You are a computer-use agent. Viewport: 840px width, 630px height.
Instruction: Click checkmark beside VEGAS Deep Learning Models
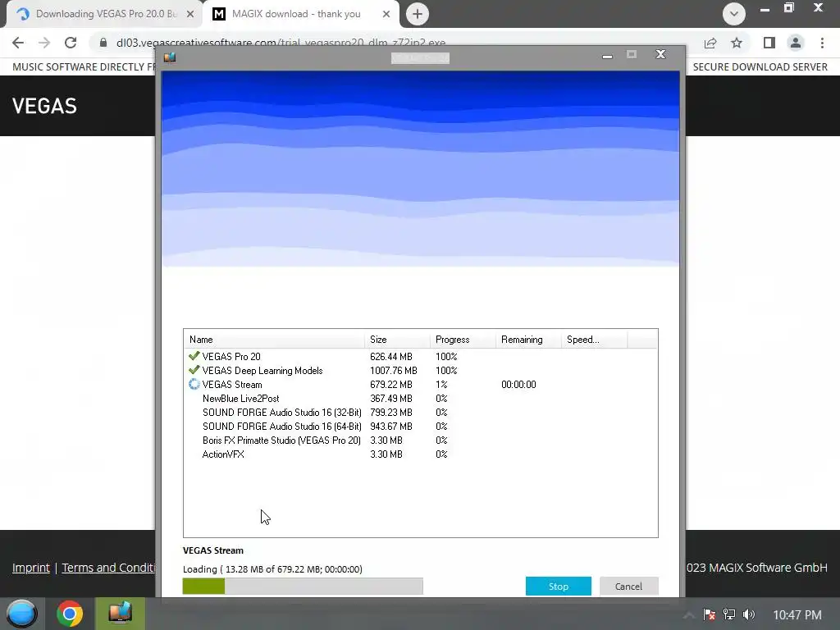pyautogui.click(x=194, y=370)
